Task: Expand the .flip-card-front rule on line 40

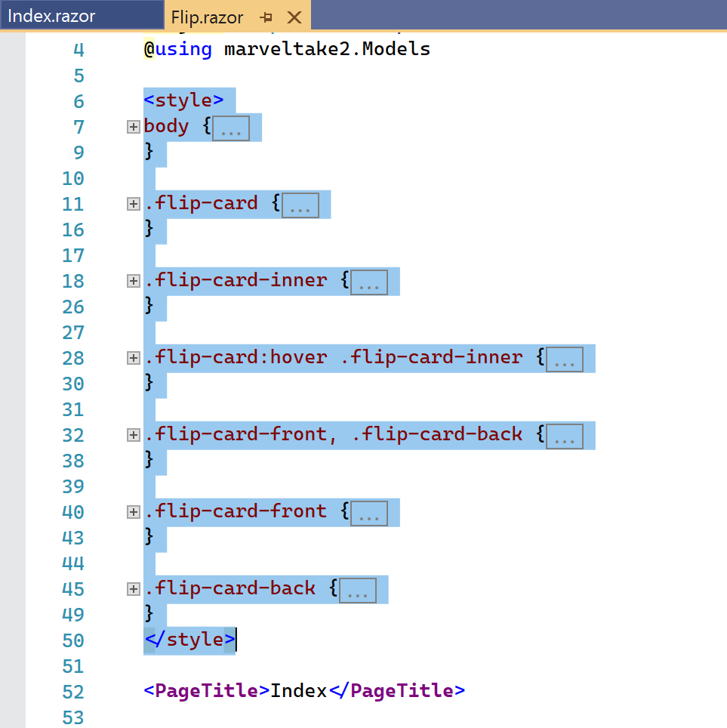Action: coord(133,512)
